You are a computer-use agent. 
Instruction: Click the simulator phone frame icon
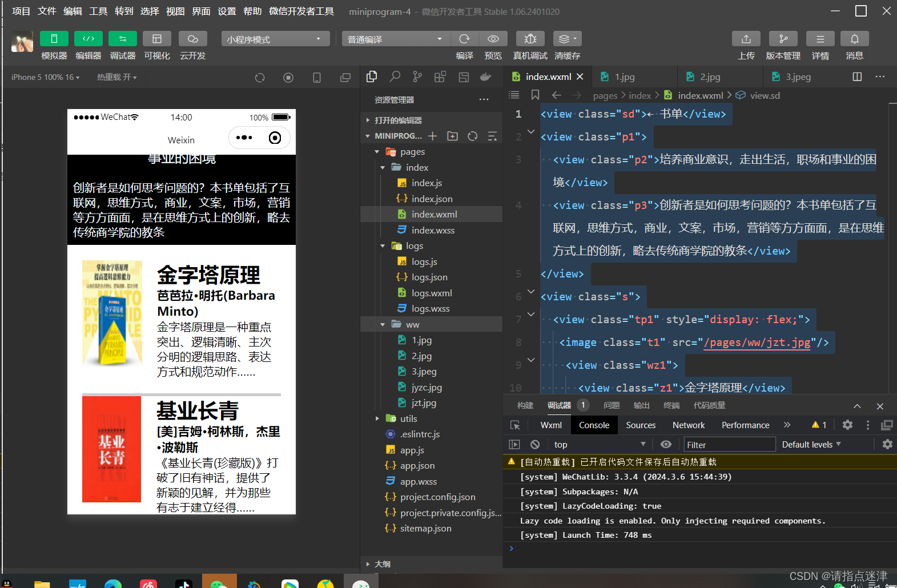[317, 78]
